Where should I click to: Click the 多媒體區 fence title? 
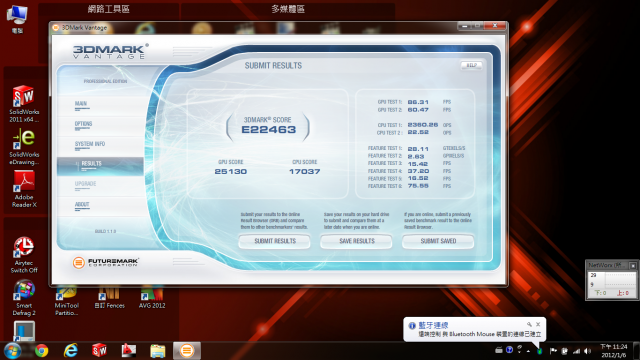pyautogui.click(x=288, y=9)
